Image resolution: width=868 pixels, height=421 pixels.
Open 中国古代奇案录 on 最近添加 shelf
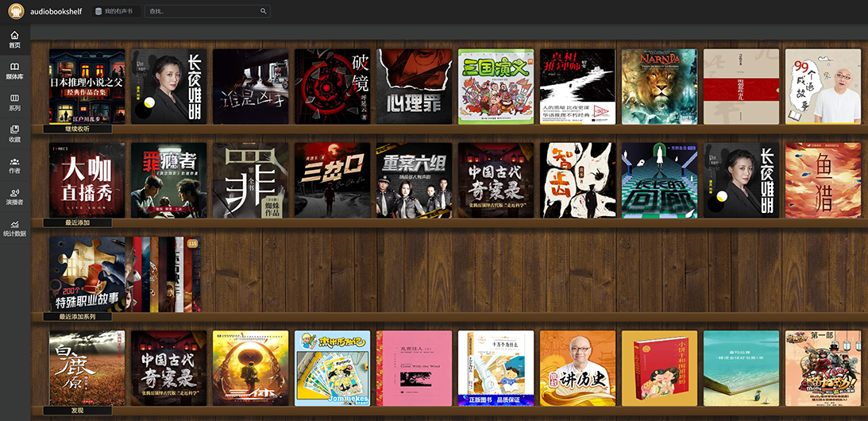click(496, 180)
